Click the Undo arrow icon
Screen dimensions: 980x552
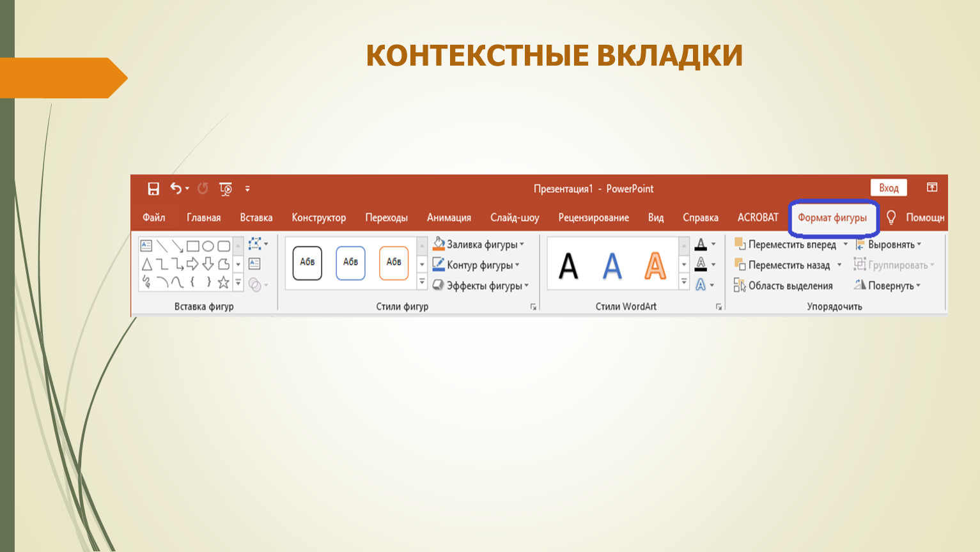pos(176,188)
